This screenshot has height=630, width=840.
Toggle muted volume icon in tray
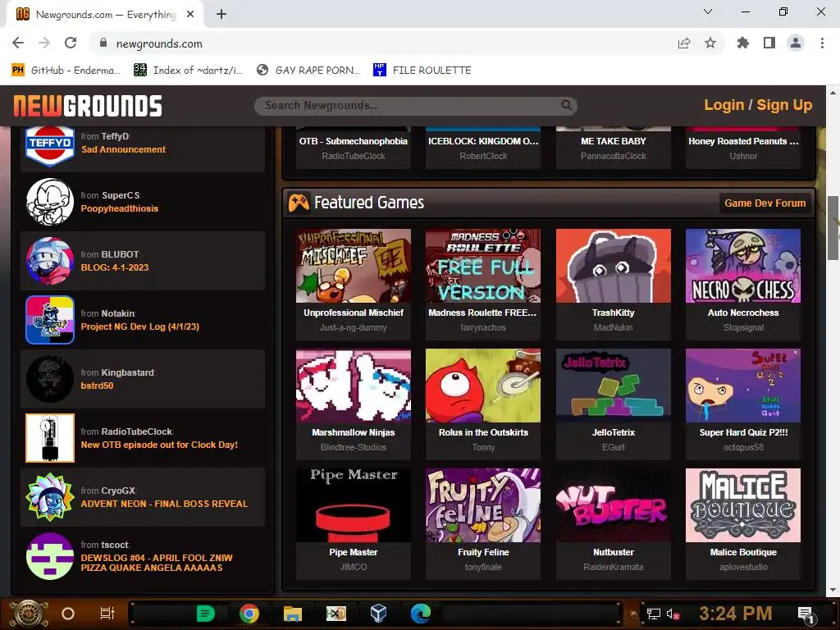tap(673, 614)
